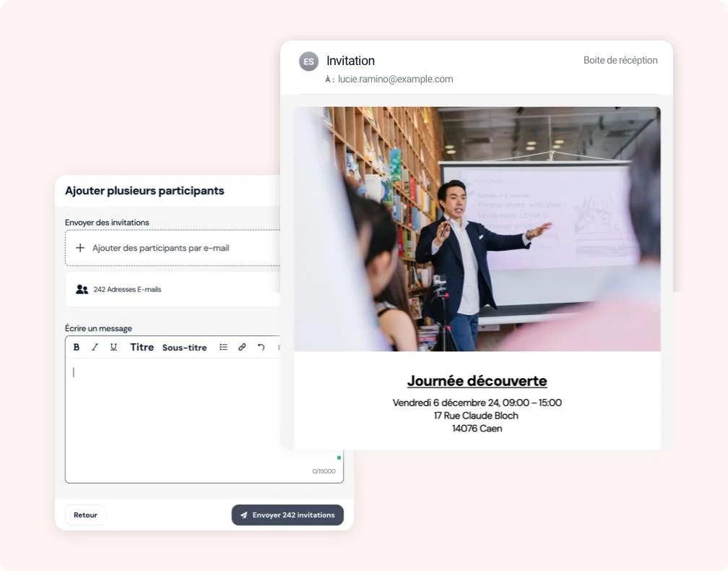Open the Boite de réception label

coord(620,61)
